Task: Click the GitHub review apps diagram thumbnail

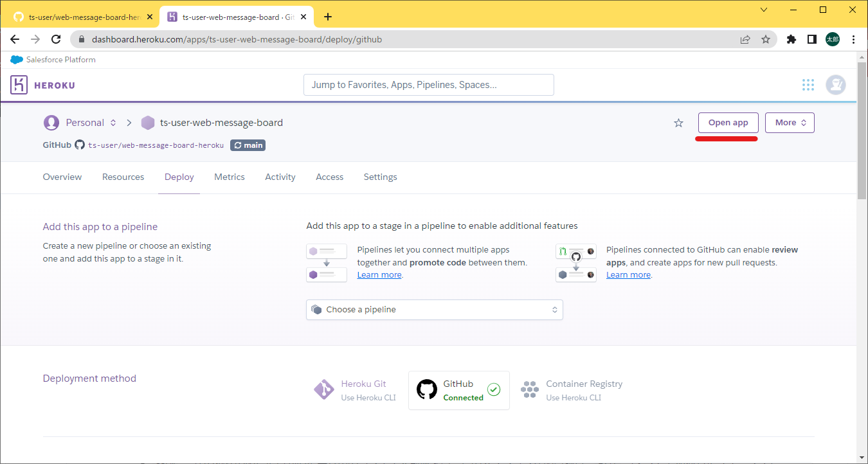Action: click(575, 263)
